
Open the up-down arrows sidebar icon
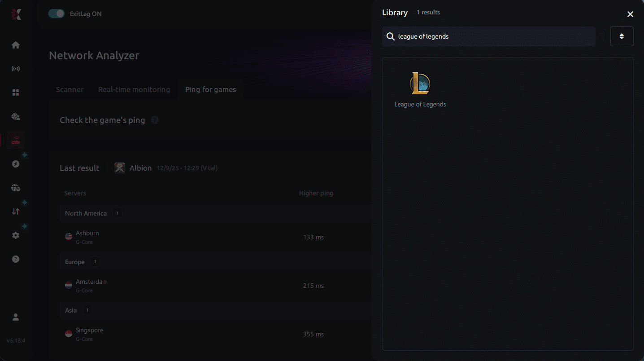(16, 211)
